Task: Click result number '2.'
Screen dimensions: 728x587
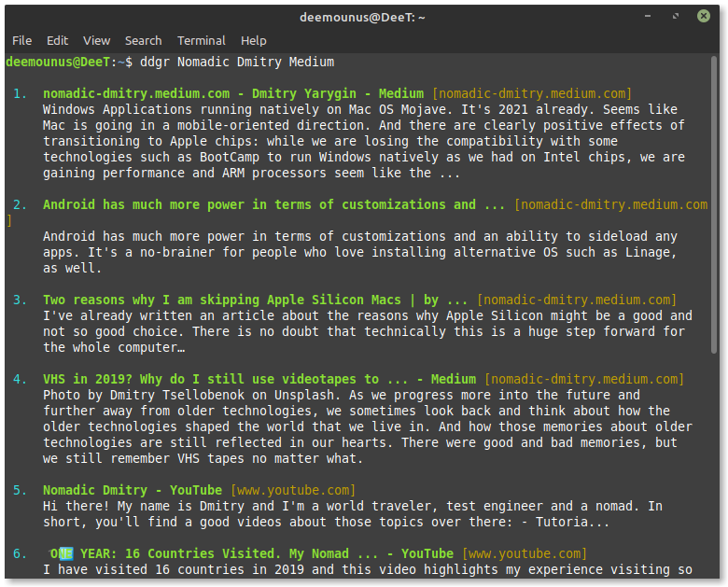Action: point(20,204)
